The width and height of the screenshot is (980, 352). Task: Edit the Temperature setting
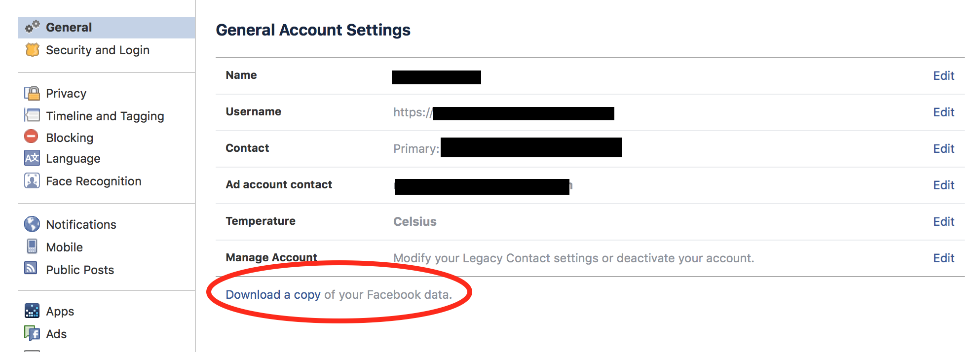pos(943,222)
